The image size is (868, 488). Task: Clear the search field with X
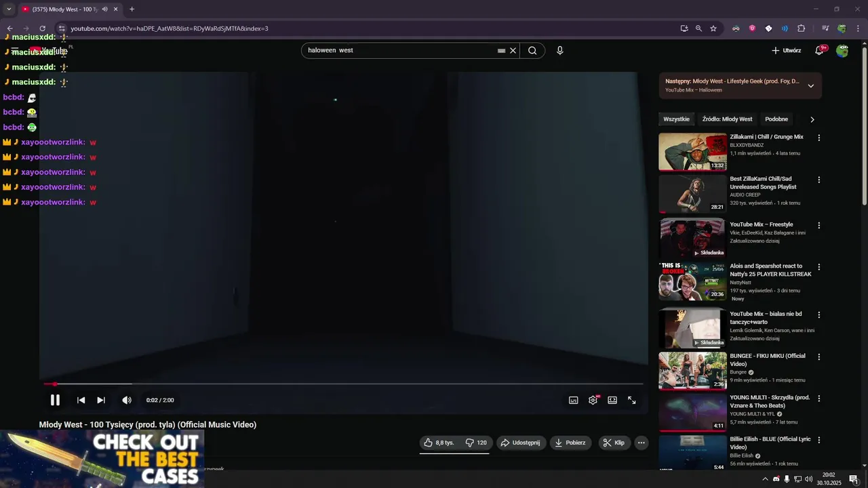click(513, 50)
